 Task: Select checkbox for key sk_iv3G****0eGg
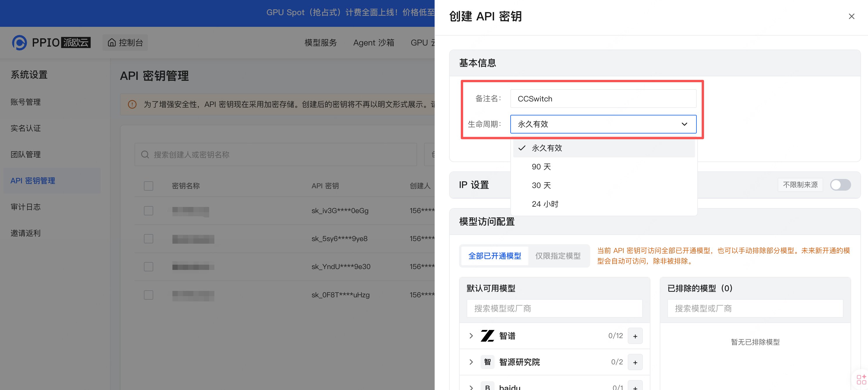[x=149, y=211]
